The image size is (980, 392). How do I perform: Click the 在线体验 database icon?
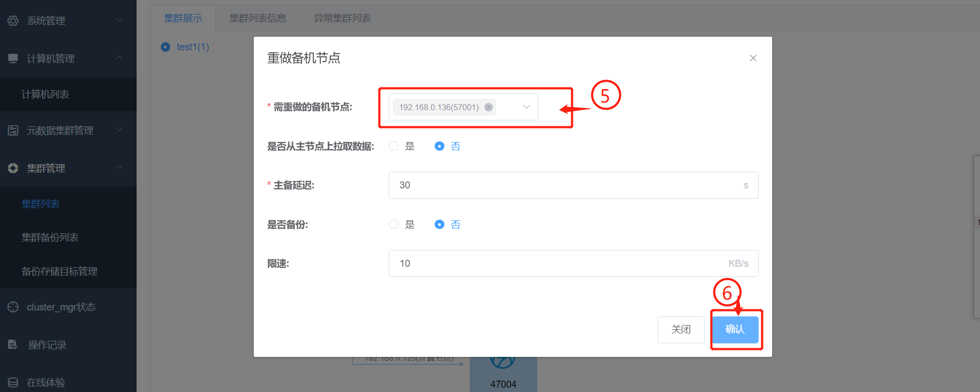(13, 382)
